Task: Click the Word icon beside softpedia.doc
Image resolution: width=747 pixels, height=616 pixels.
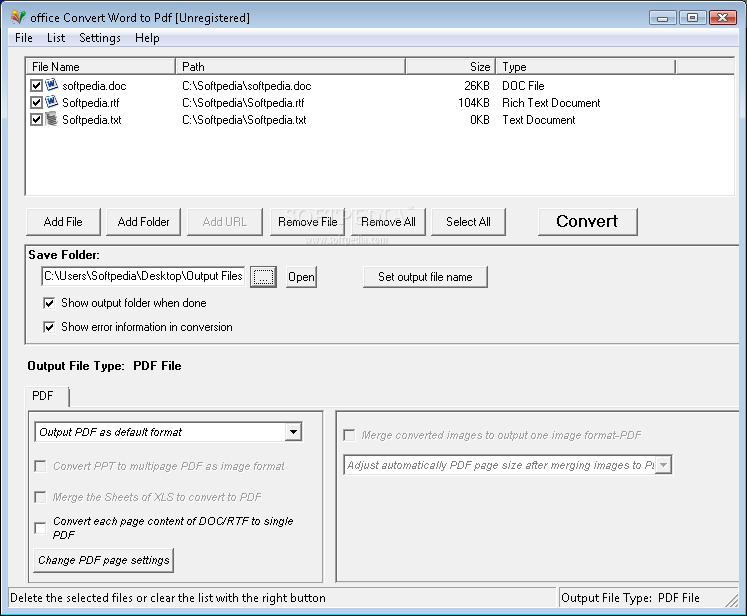Action: pyautogui.click(x=52, y=86)
